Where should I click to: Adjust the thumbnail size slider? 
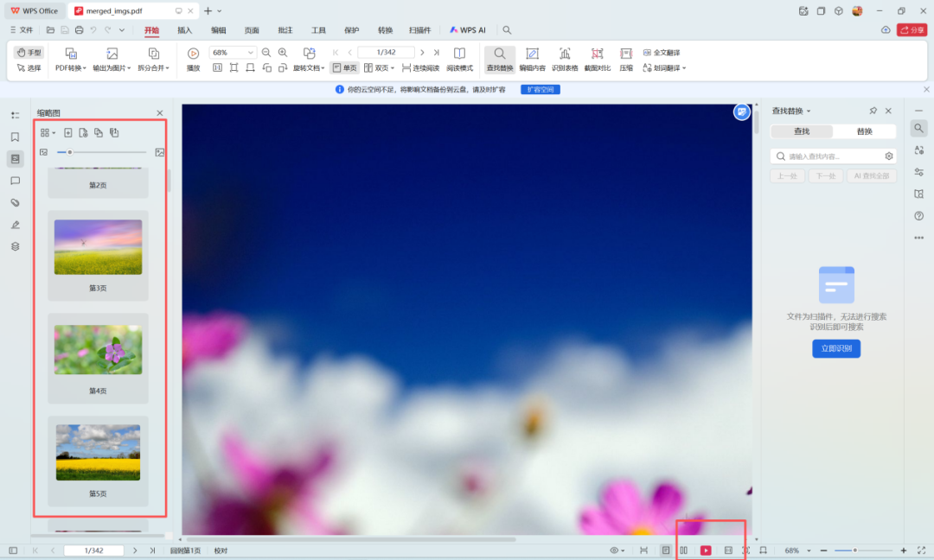101,152
